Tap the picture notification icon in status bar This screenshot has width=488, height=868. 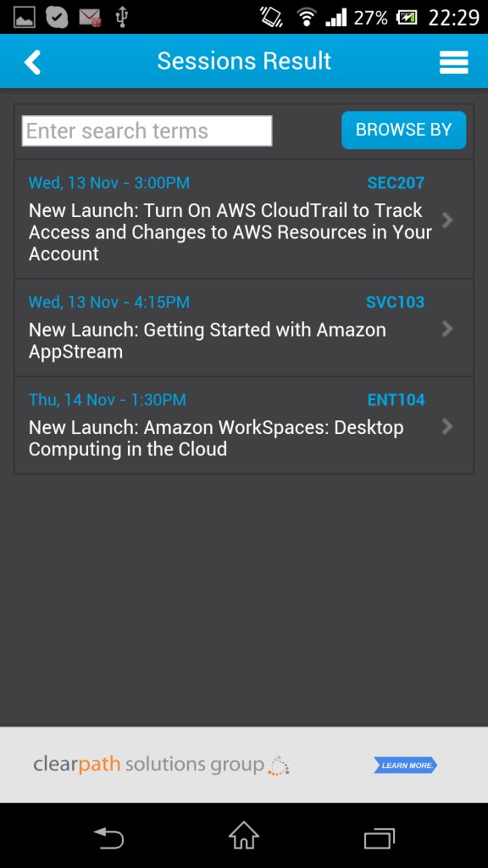coord(25,17)
